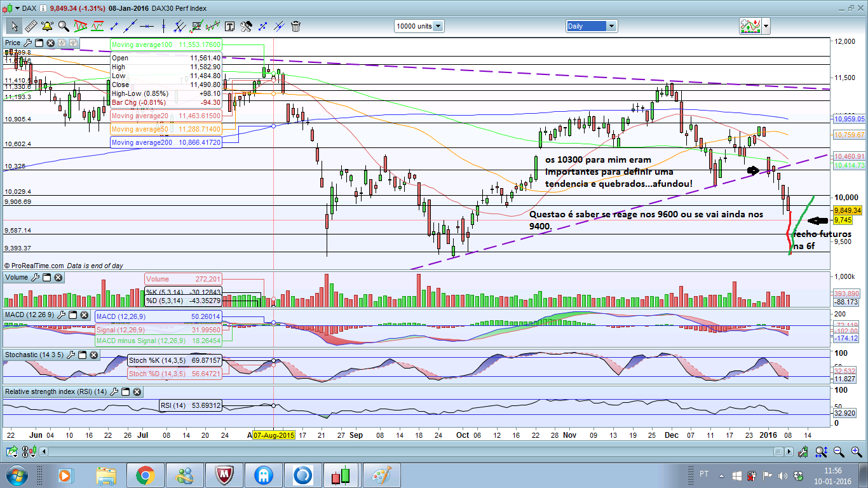The height and width of the screenshot is (488, 868).
Task: Add a text annotation with the T tool
Action: click(x=229, y=26)
